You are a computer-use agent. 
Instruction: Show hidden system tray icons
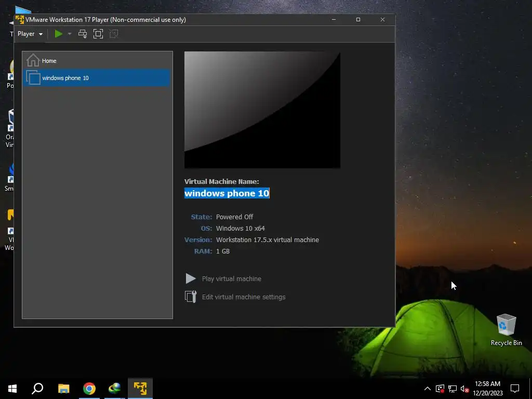[428, 389]
